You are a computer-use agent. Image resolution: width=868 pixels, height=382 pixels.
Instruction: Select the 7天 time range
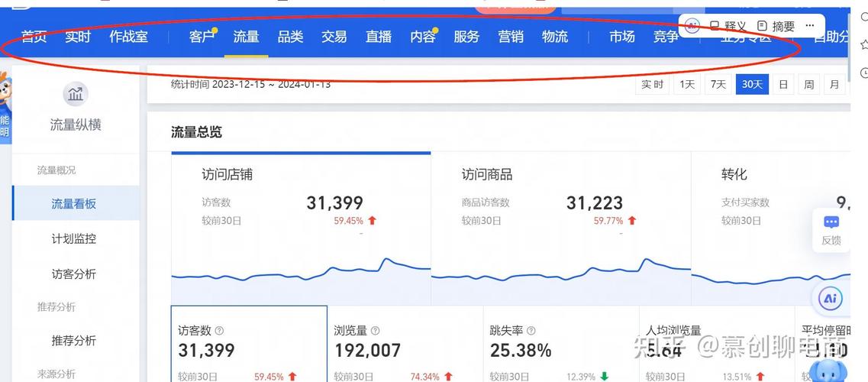click(x=718, y=85)
